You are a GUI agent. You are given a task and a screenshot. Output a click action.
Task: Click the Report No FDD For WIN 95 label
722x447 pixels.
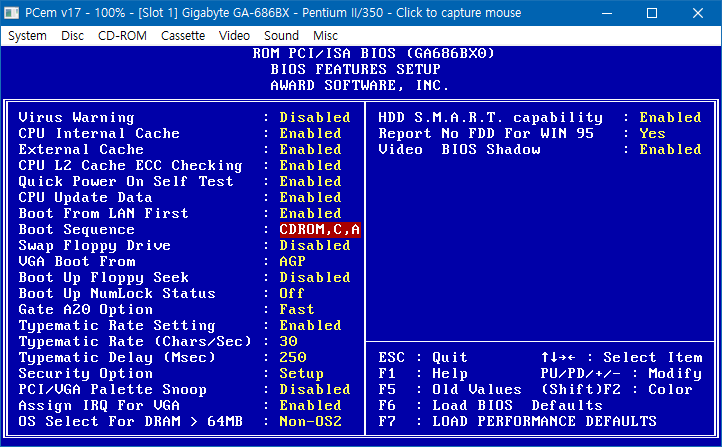tap(486, 133)
